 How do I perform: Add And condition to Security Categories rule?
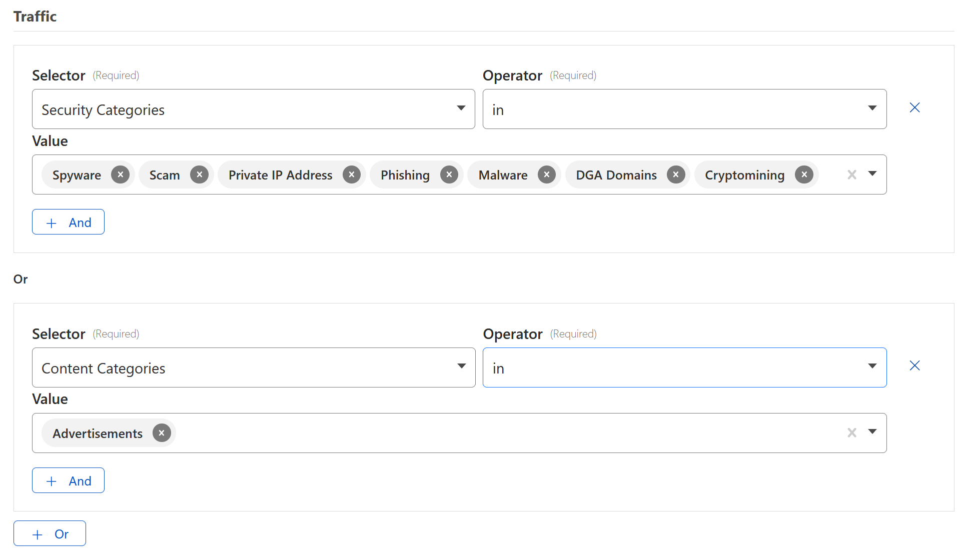(68, 222)
